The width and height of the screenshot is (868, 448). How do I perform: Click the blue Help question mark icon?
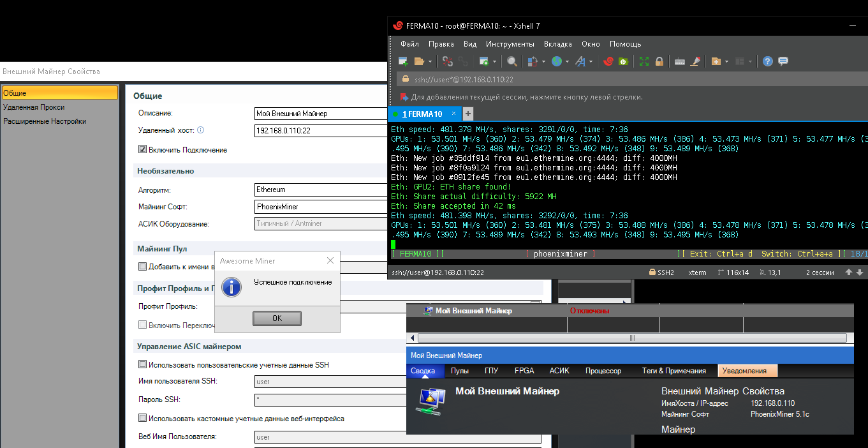768,61
